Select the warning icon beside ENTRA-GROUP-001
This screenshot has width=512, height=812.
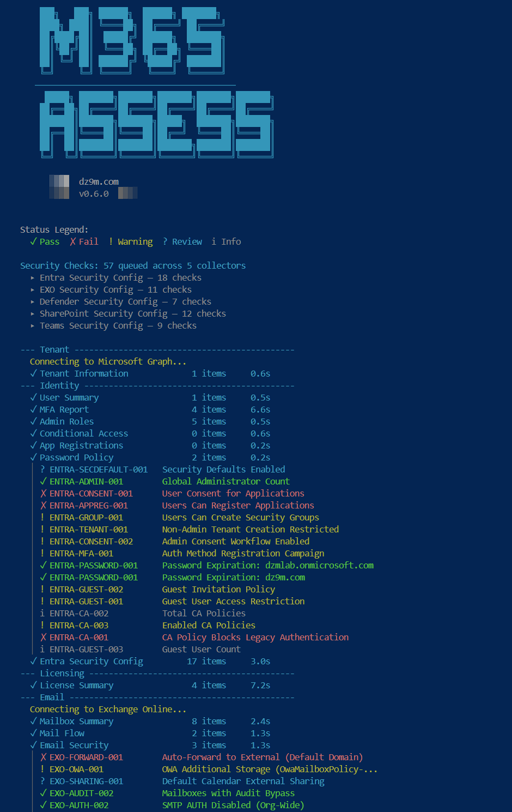(42, 517)
